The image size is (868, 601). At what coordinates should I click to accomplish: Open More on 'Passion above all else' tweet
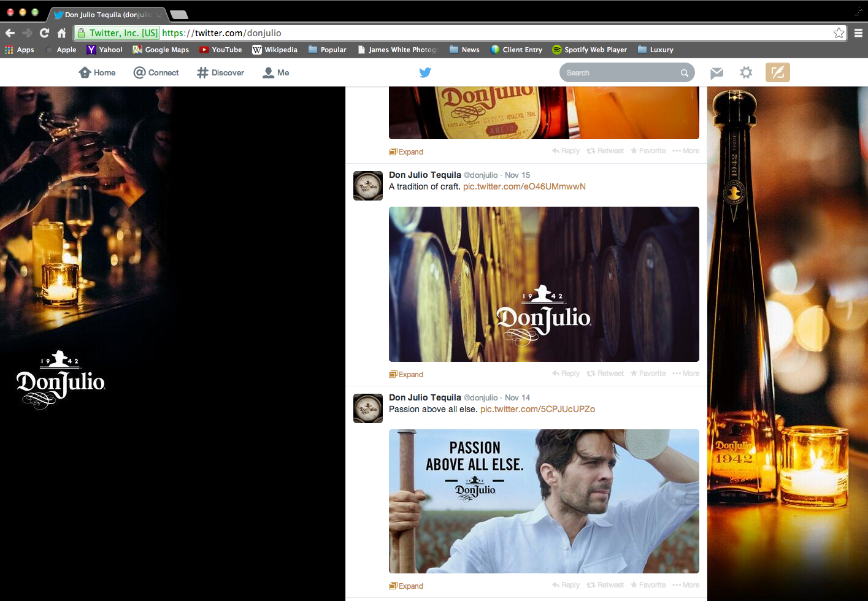point(686,585)
